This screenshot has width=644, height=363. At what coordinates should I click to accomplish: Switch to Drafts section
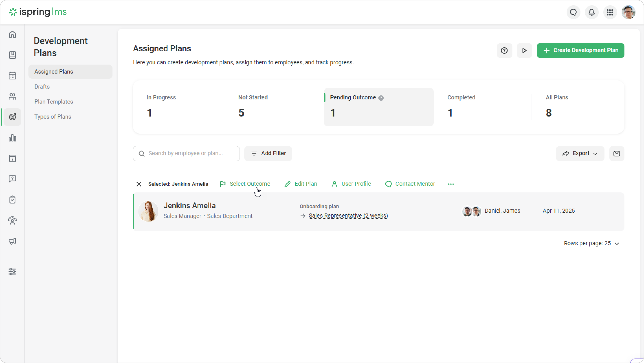click(42, 87)
